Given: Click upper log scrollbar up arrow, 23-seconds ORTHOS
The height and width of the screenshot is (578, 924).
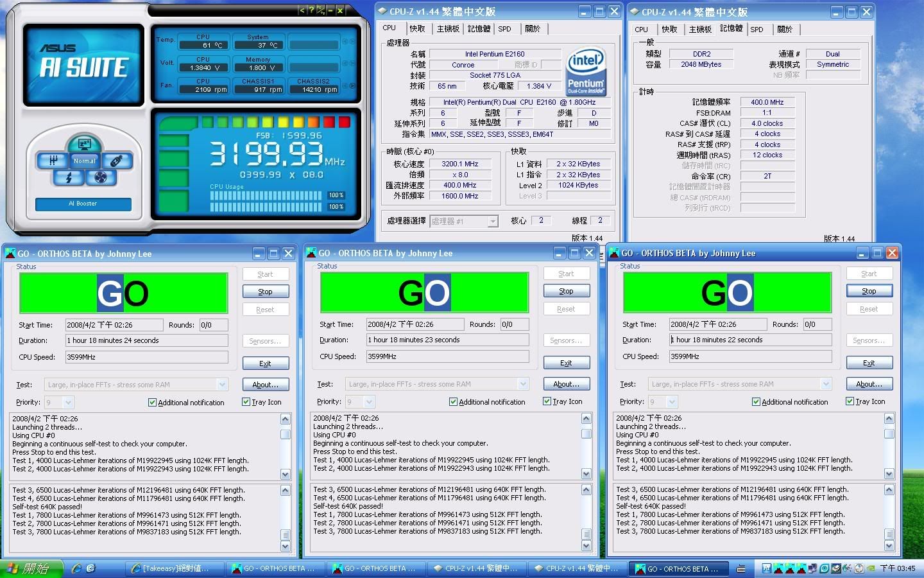Looking at the screenshot, I should click(x=586, y=418).
